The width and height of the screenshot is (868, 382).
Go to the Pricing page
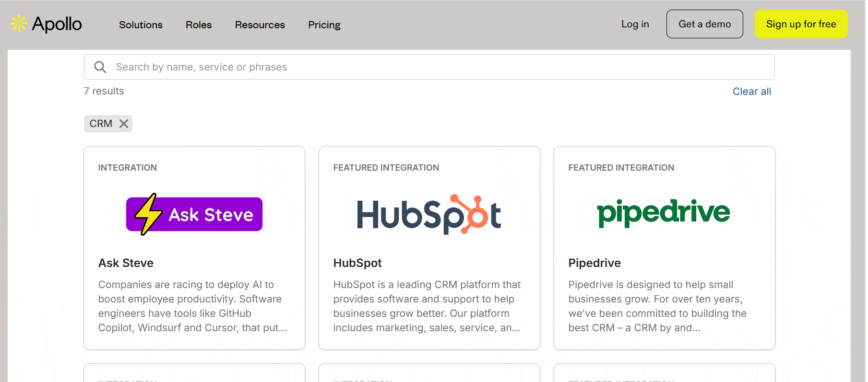(324, 25)
